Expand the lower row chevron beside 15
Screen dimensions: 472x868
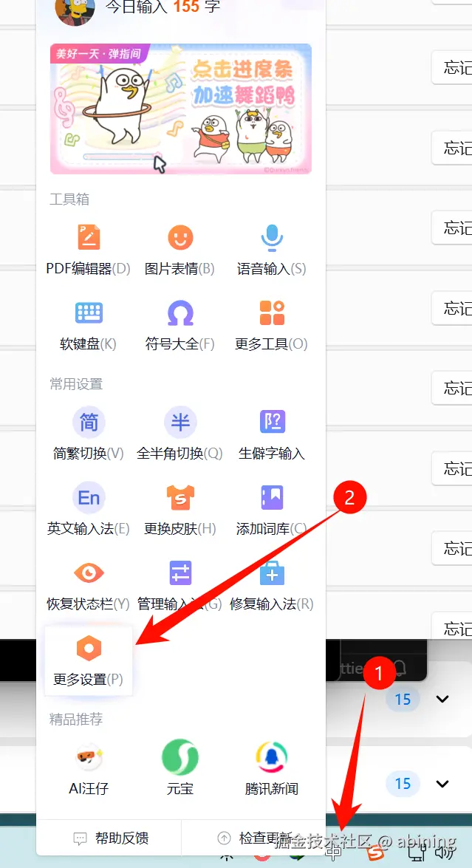pos(442,784)
